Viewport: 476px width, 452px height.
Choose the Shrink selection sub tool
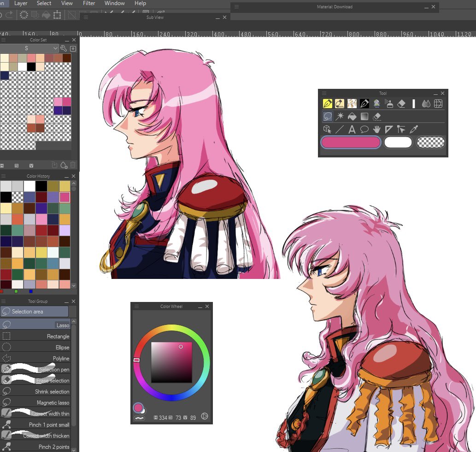click(35, 391)
